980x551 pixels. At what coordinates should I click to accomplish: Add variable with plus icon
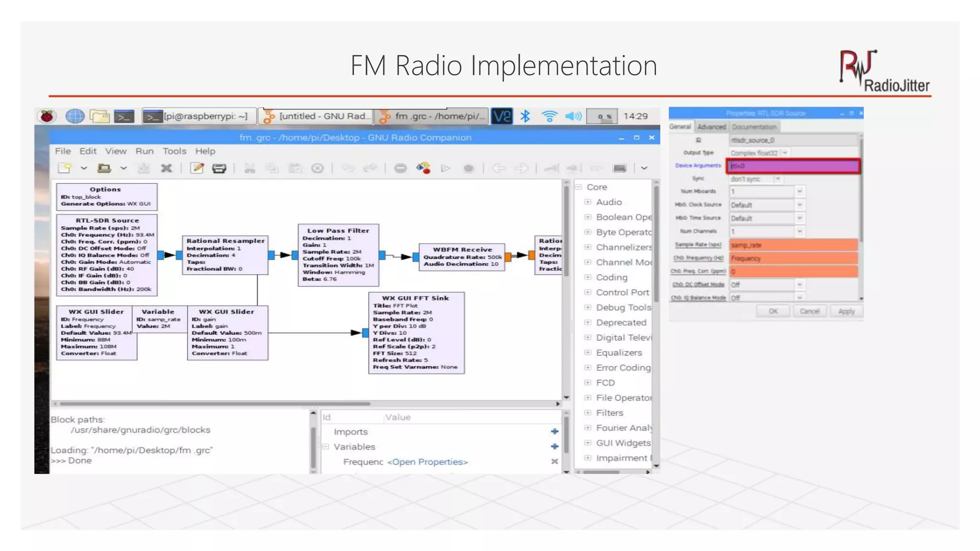555,447
